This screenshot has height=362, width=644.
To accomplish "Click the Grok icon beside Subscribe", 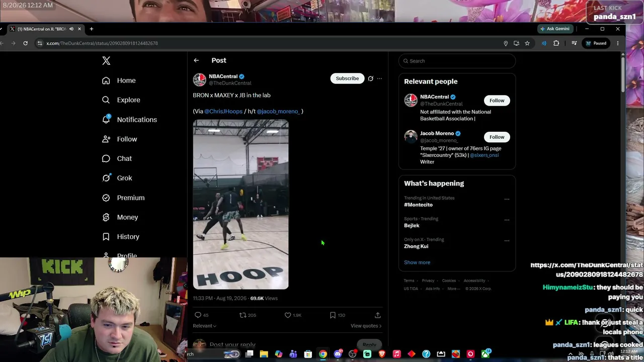I will [x=371, y=78].
